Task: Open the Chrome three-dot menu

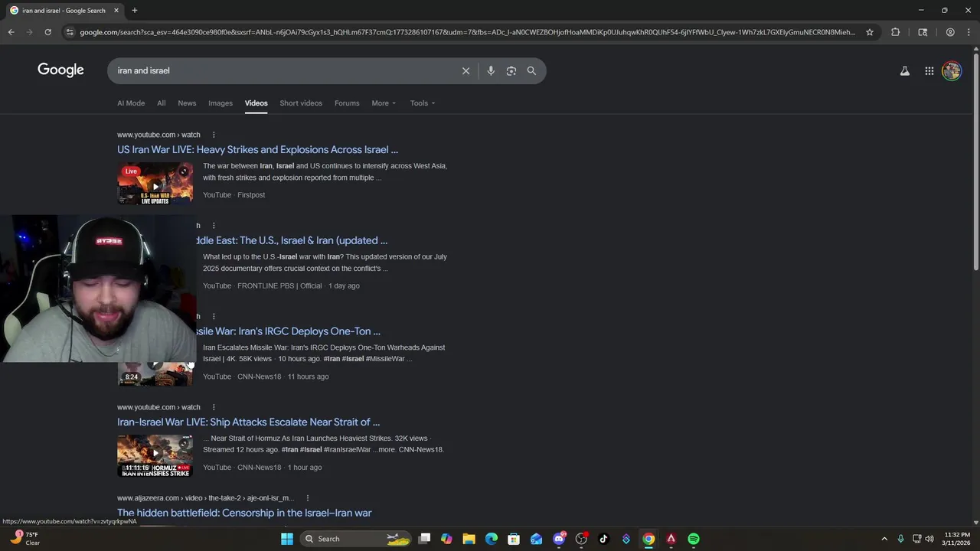Action: [x=969, y=32]
